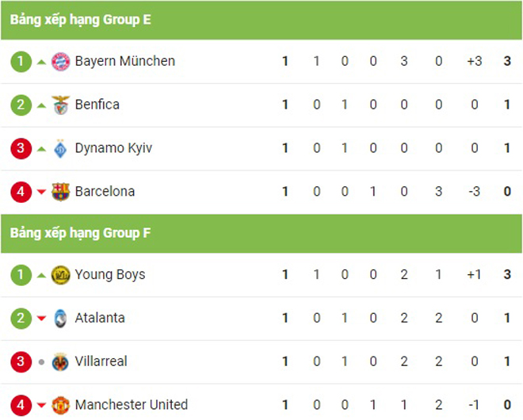Click the Benfica eagle crest
Image resolution: width=523 pixels, height=420 pixels.
click(61, 105)
